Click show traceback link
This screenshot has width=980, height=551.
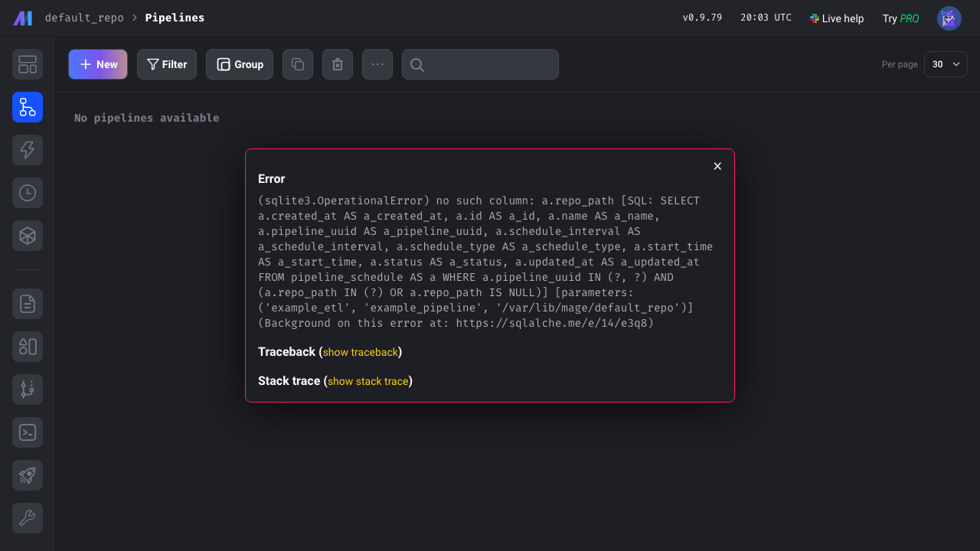pos(361,352)
